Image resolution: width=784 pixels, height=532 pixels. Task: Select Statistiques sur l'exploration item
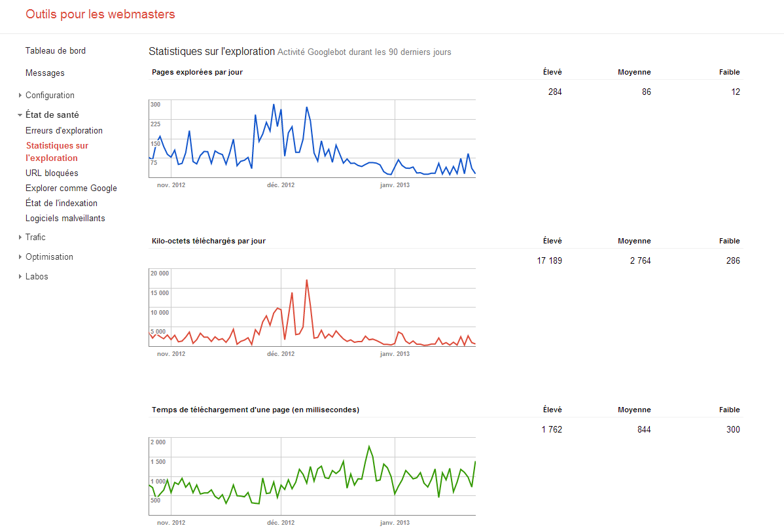coord(57,152)
